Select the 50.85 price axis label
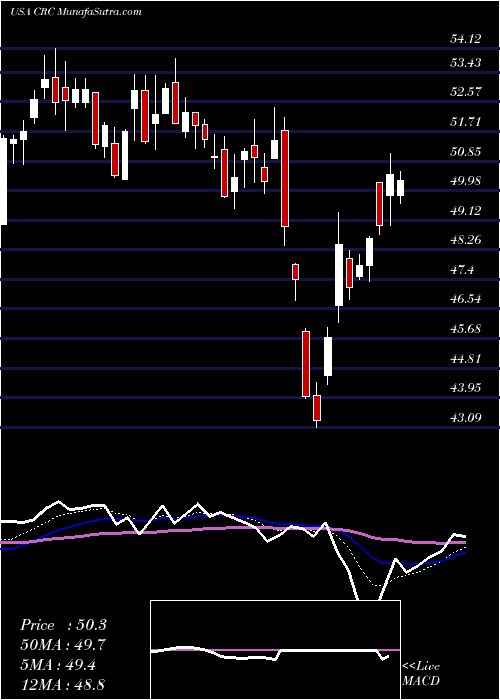The height and width of the screenshot is (700, 500). pyautogui.click(x=466, y=151)
